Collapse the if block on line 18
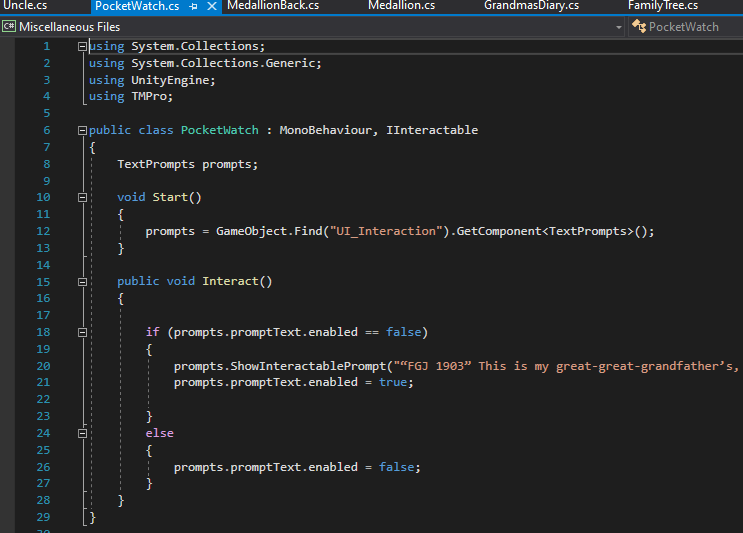 pyautogui.click(x=82, y=333)
